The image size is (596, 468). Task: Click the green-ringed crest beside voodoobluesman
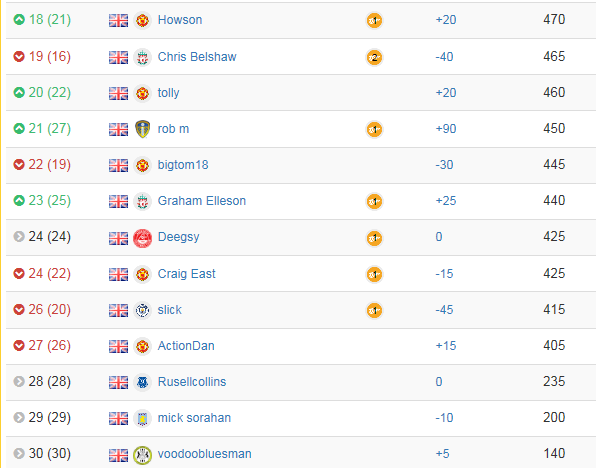[x=143, y=455]
